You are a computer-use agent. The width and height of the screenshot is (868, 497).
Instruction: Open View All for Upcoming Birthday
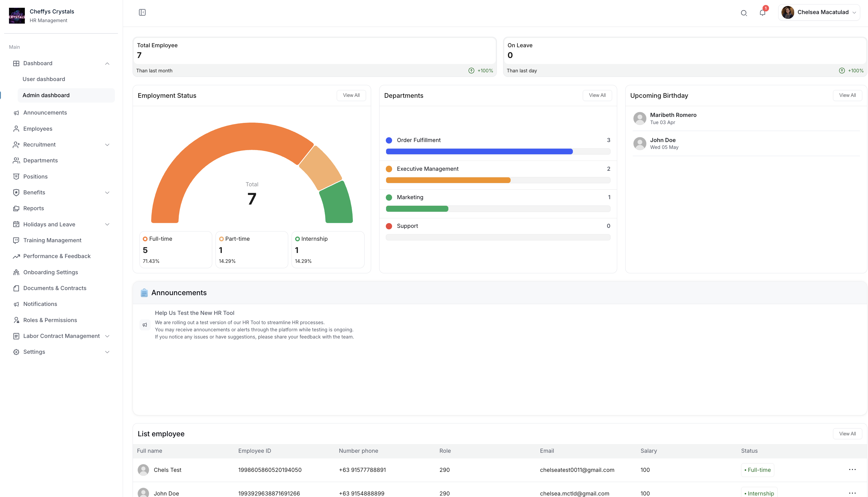click(848, 95)
